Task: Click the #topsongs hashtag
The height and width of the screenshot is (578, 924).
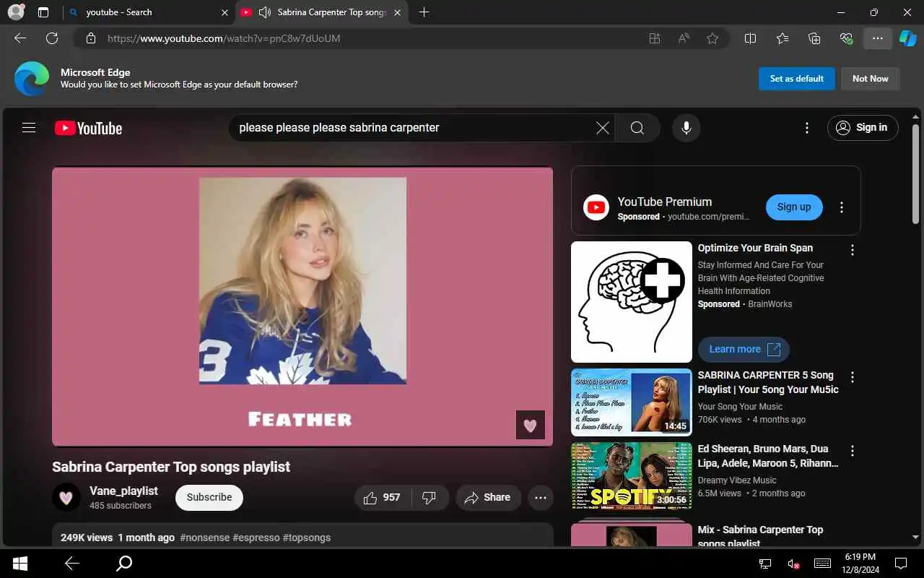Action: click(x=307, y=538)
